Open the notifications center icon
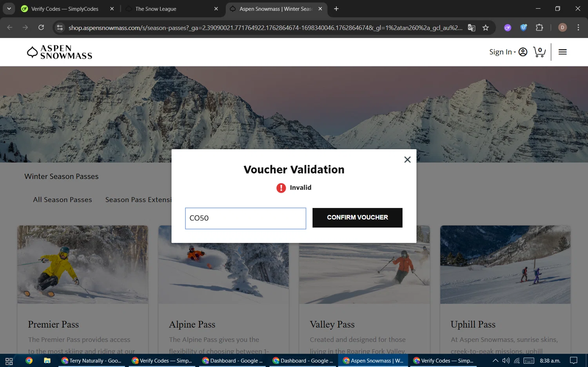This screenshot has width=588, height=367. point(574,361)
